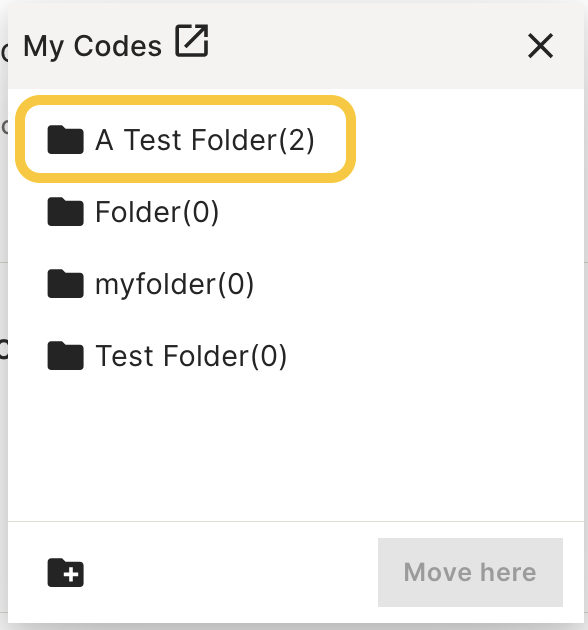Click the My Codes heading text
The height and width of the screenshot is (630, 588).
[x=92, y=46]
